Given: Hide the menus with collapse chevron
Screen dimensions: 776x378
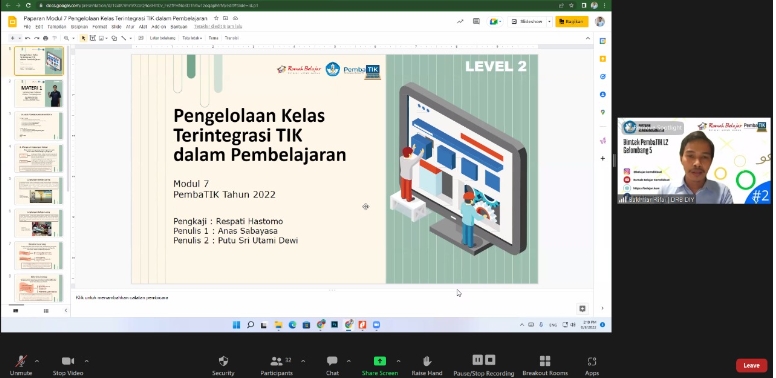Looking at the screenshot, I should coord(588,38).
